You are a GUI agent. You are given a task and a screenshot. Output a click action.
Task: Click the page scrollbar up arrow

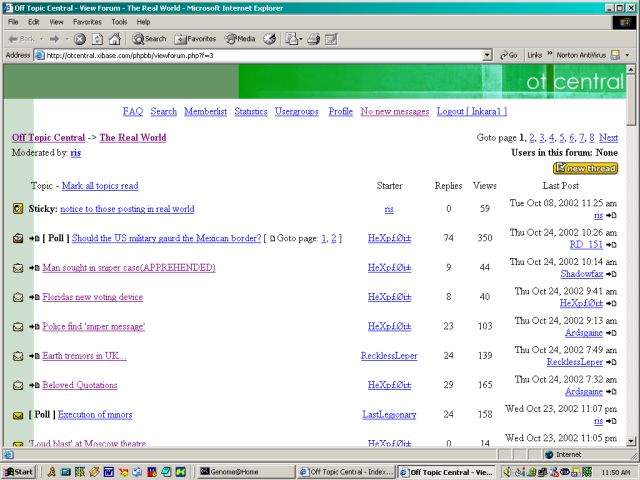coord(631,69)
